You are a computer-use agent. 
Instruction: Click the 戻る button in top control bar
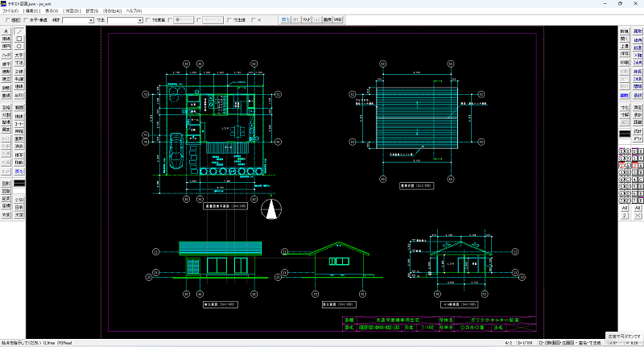pyautogui.click(x=286, y=19)
